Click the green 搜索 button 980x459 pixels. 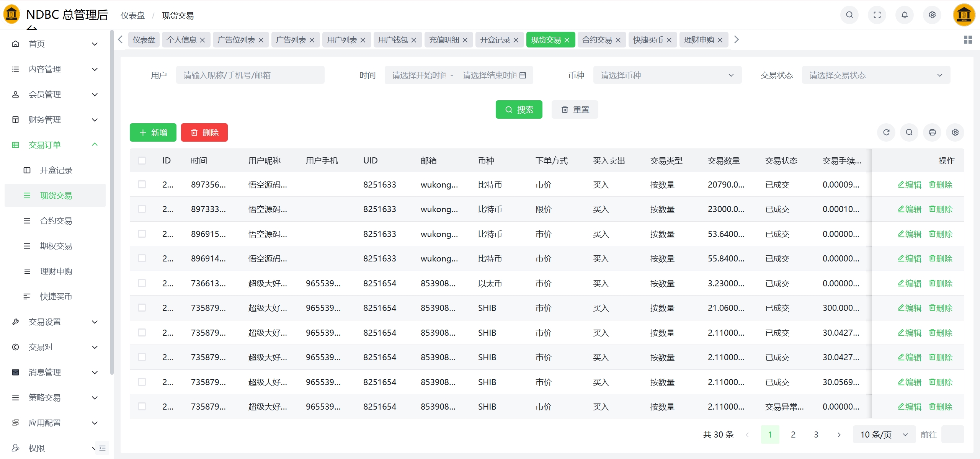pos(519,110)
